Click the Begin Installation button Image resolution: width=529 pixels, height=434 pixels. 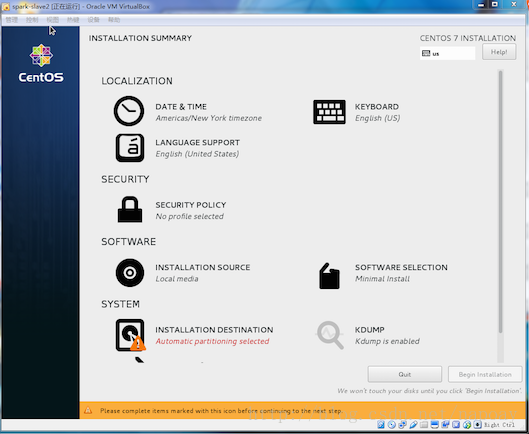pos(485,374)
